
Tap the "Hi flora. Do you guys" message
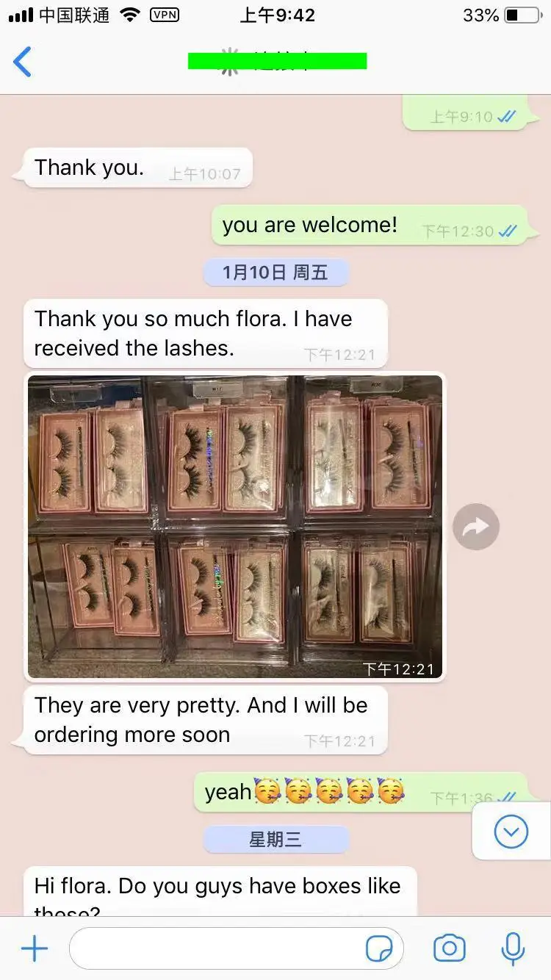(220, 892)
